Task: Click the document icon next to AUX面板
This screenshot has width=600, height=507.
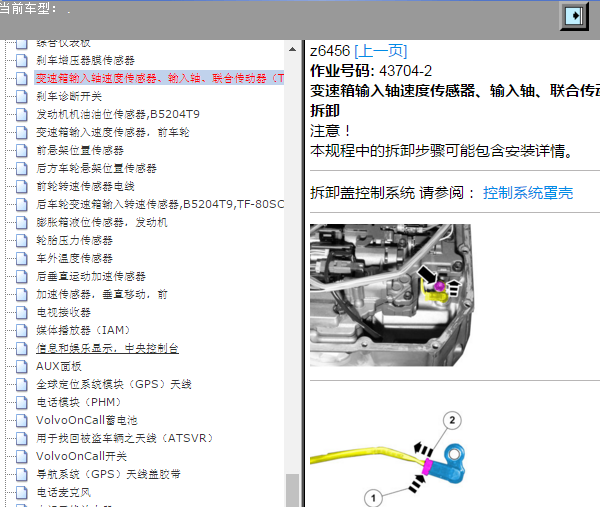Action: (x=21, y=366)
